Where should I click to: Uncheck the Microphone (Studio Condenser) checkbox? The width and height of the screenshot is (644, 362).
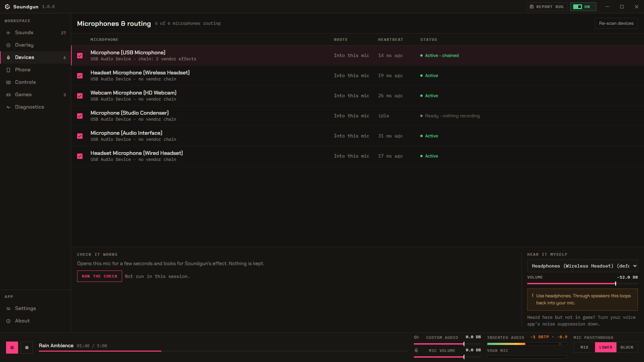click(x=80, y=116)
